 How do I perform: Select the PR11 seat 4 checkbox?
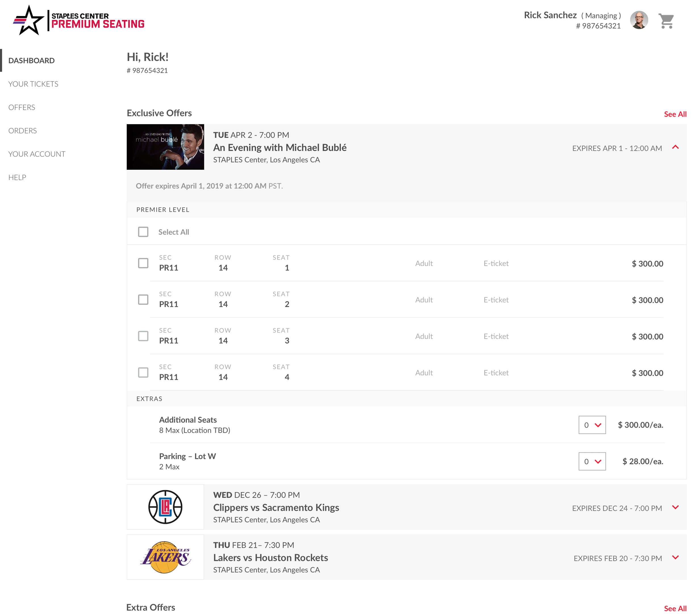pos(143,372)
